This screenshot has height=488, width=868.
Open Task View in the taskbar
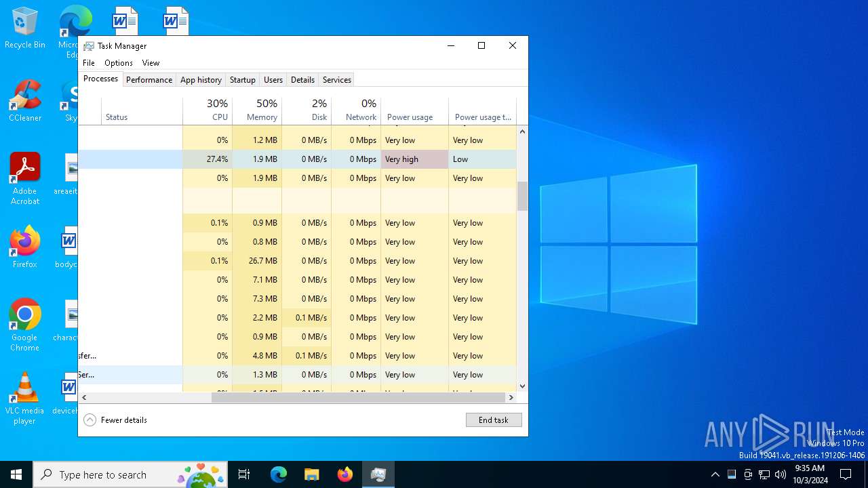pyautogui.click(x=244, y=474)
